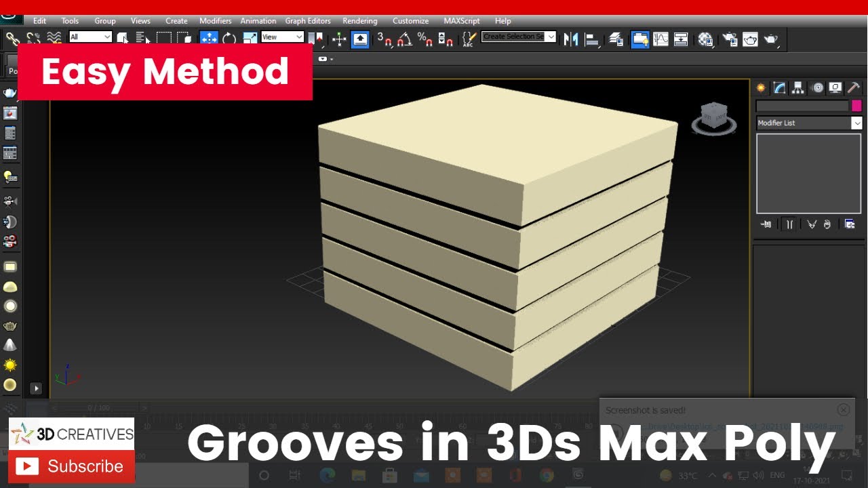Select the Select and Link tool
This screenshot has width=868, height=488.
(x=12, y=39)
